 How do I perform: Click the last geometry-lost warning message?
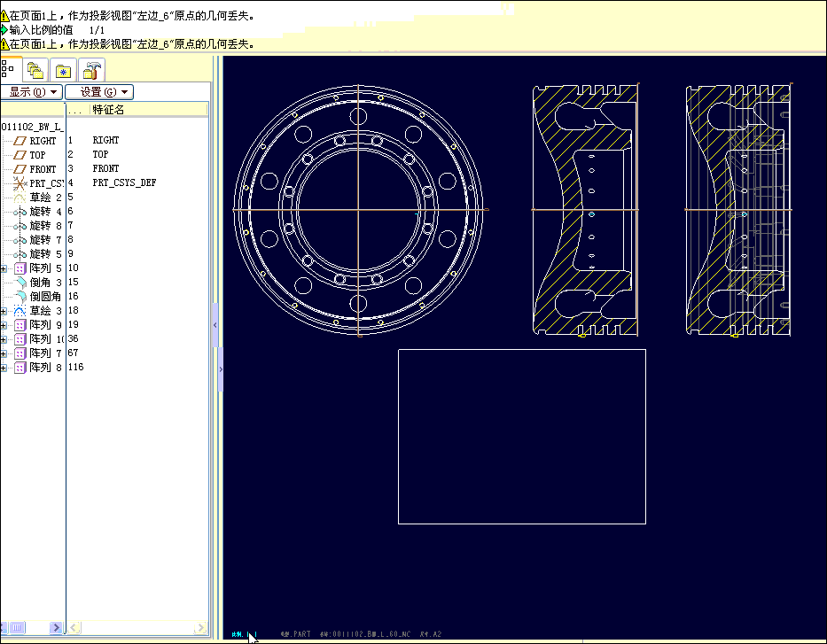click(x=132, y=44)
